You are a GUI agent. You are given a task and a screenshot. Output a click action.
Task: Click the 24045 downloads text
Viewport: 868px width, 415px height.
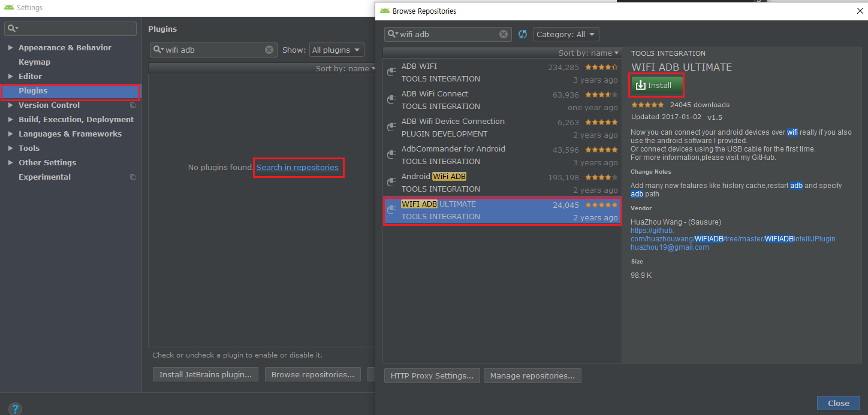coord(700,105)
